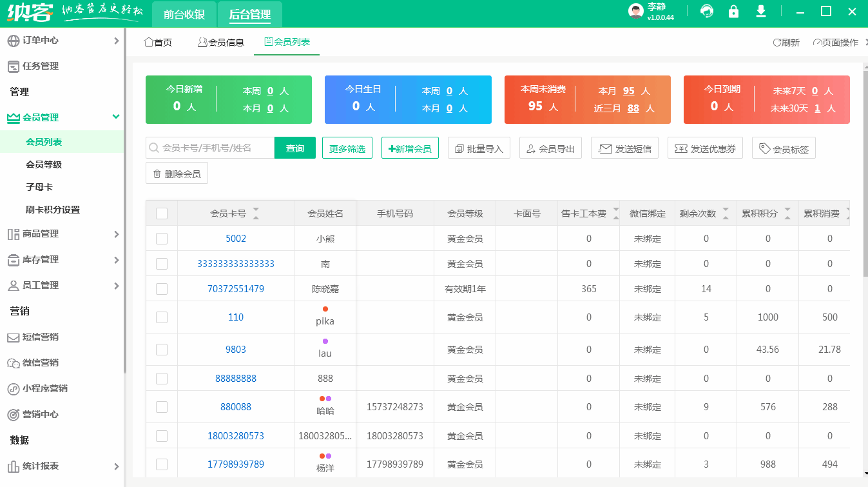
Task: Click the lock screen padlock icon
Action: (x=733, y=11)
